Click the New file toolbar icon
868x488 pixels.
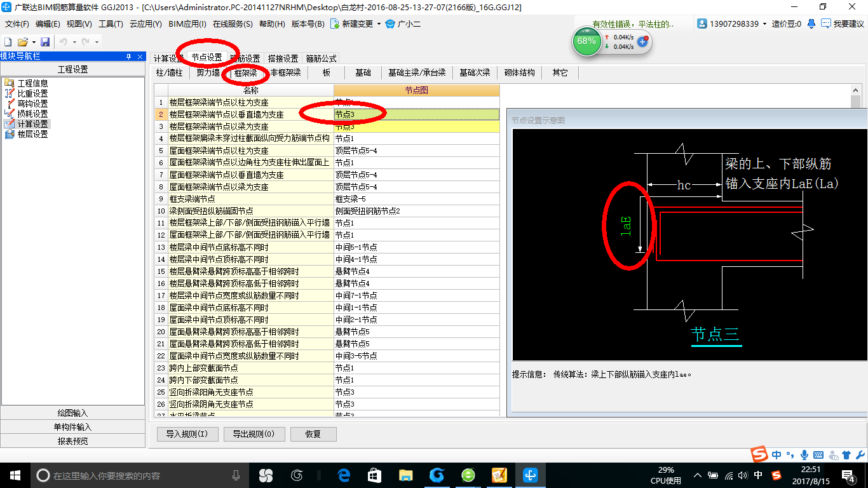(x=8, y=41)
